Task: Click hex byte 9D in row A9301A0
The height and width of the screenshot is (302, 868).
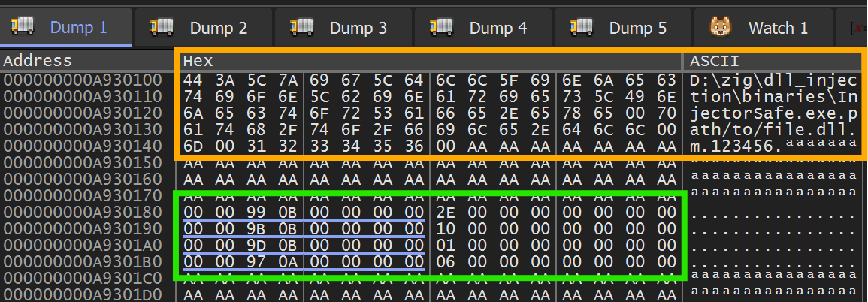Action: (x=257, y=245)
